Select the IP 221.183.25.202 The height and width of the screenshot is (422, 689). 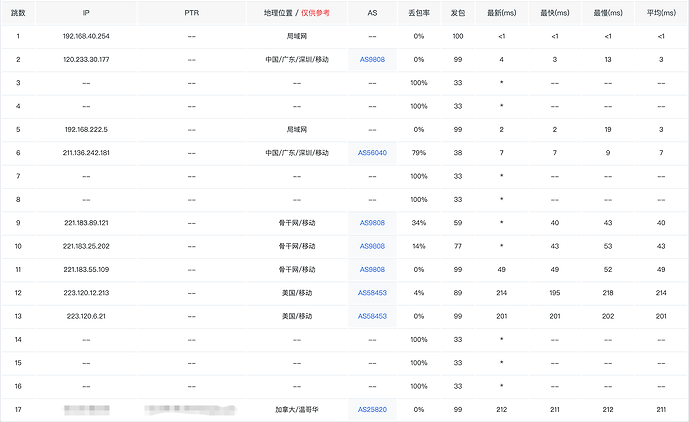(x=86, y=246)
